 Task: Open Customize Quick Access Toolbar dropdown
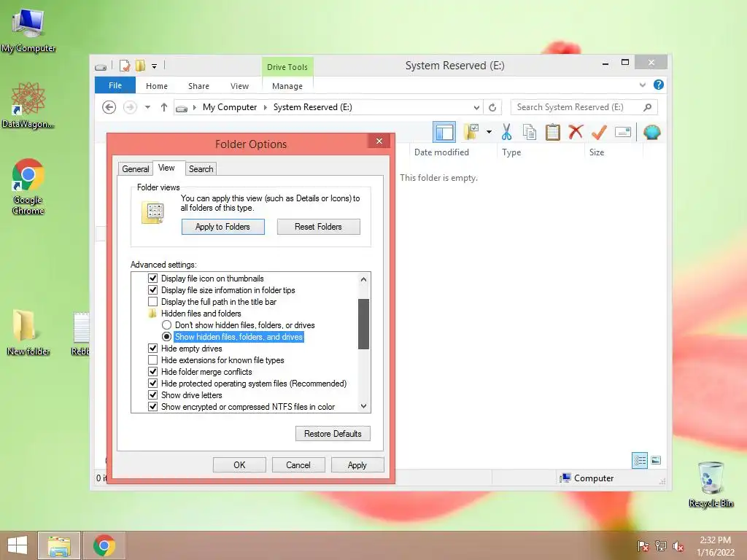(155, 66)
